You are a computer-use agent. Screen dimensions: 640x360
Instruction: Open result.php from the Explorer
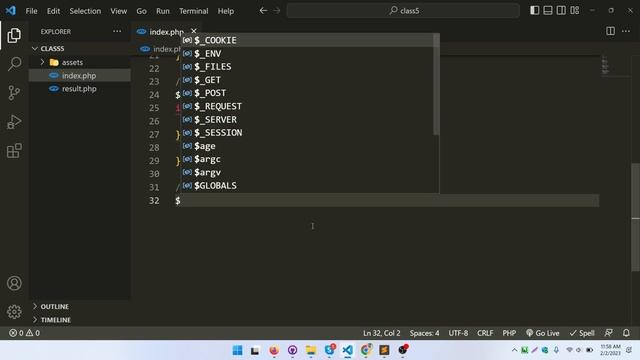point(79,89)
